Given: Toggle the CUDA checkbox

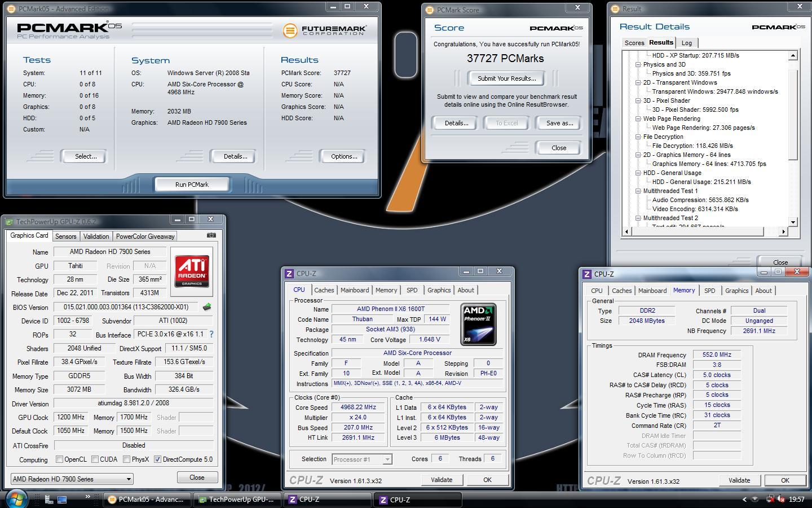Looking at the screenshot, I should coord(95,459).
